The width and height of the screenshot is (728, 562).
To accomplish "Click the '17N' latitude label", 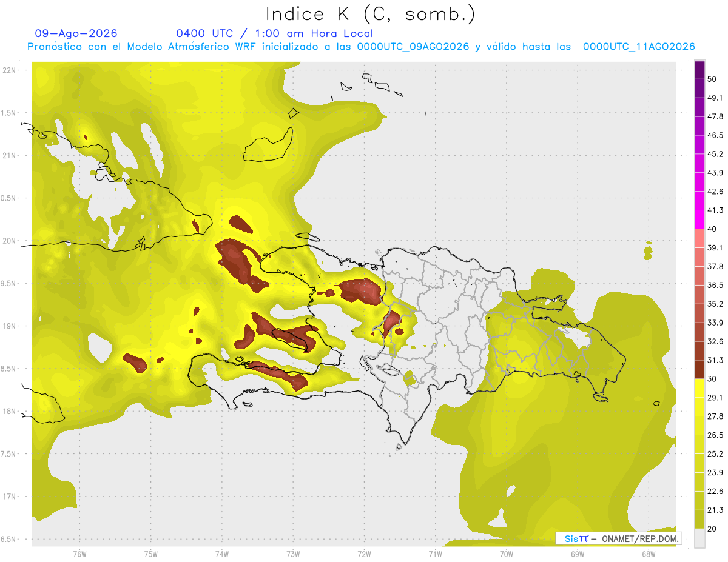I will tap(10, 497).
